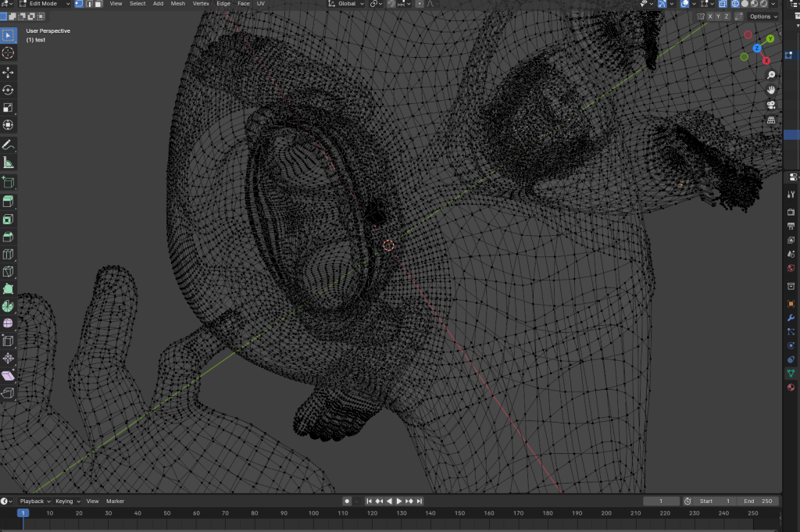
Task: Select the Rotate tool
Action: pos(8,91)
